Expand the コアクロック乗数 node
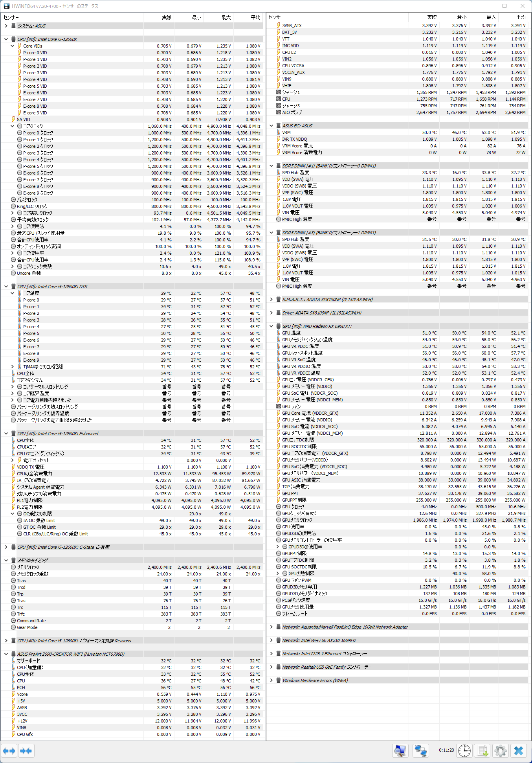The height and width of the screenshot is (763, 532). 12,267
